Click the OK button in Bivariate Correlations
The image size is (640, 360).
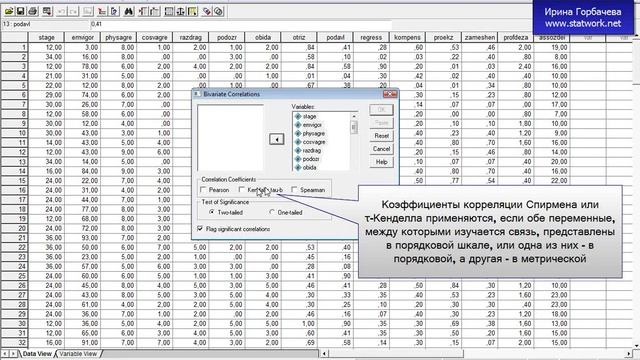click(x=381, y=110)
